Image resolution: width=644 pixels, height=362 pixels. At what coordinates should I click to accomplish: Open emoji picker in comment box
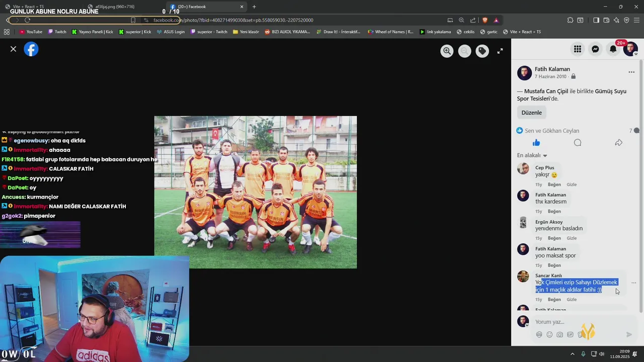[x=549, y=335]
